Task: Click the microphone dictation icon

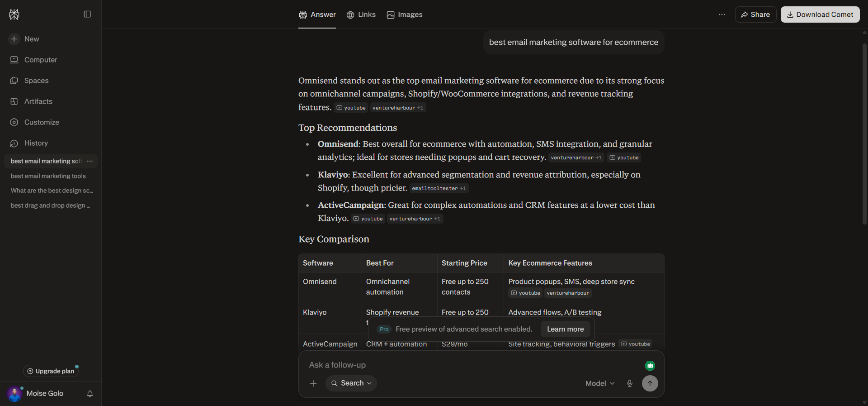Action: click(x=629, y=383)
